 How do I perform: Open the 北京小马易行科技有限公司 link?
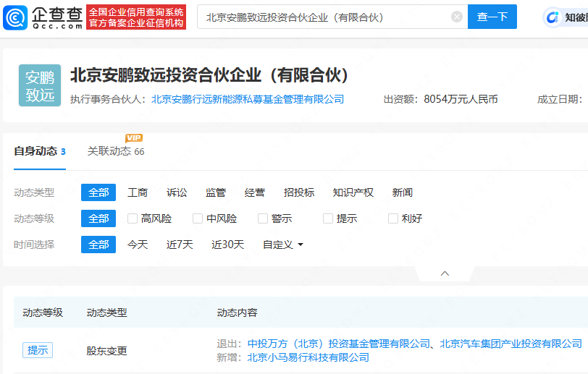coord(308,357)
